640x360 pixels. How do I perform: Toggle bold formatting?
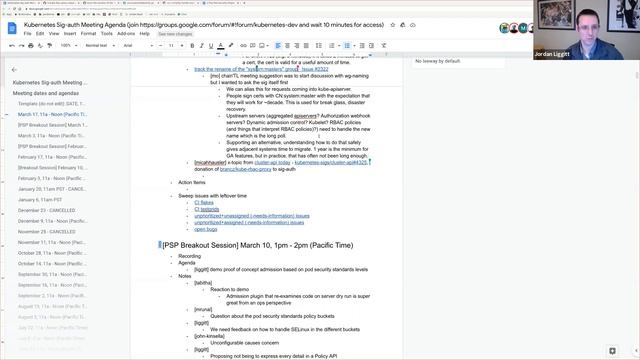(x=192, y=45)
